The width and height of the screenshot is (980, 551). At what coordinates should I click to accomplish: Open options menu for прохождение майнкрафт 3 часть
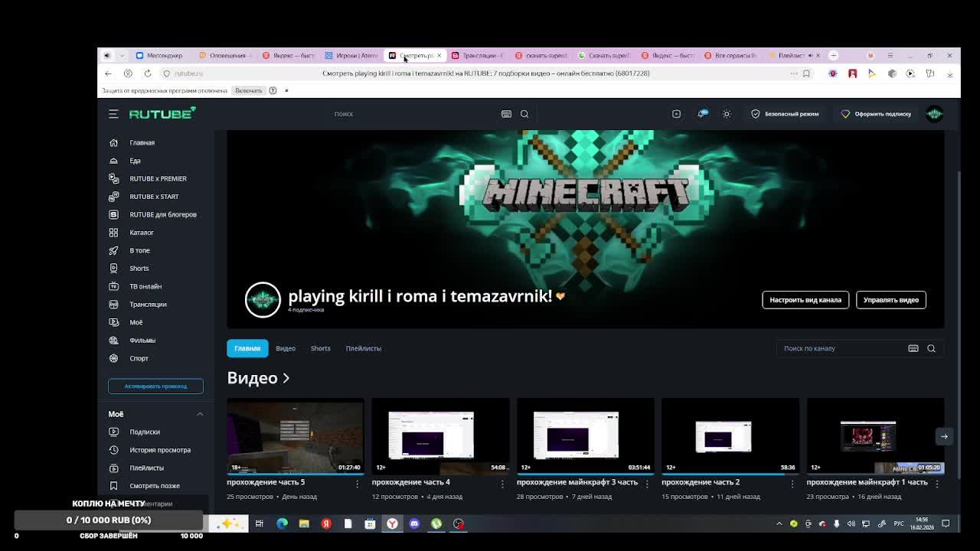point(647,483)
